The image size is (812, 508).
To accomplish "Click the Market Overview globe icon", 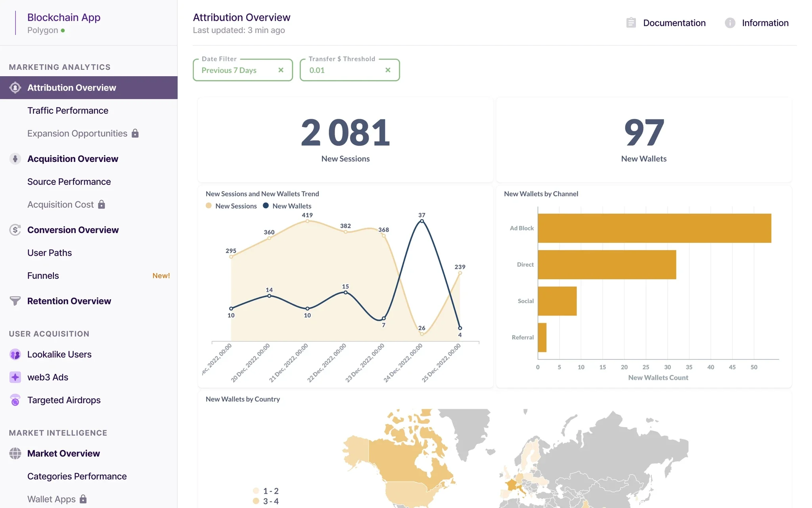I will click(x=15, y=453).
